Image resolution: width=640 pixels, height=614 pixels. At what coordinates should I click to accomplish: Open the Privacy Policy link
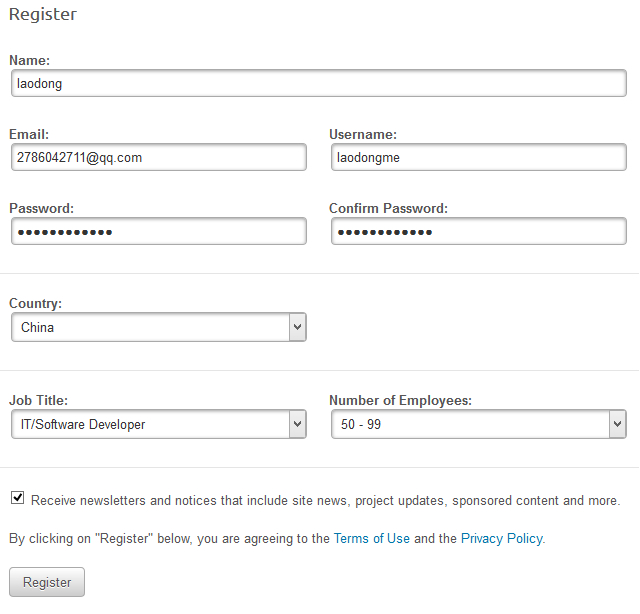pyautogui.click(x=502, y=538)
